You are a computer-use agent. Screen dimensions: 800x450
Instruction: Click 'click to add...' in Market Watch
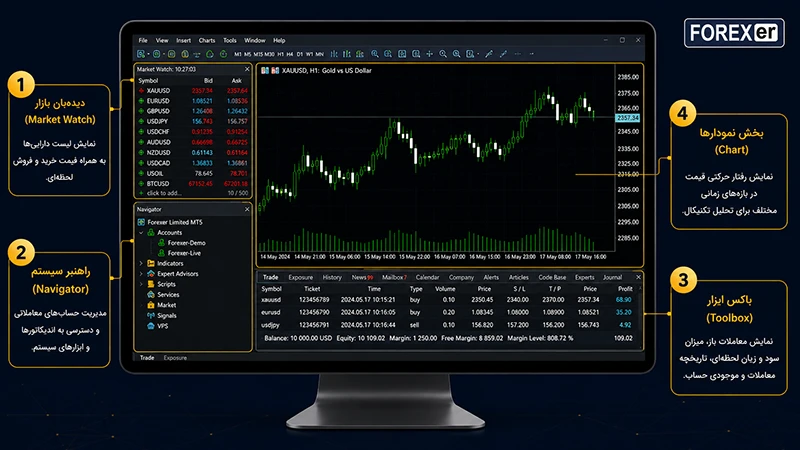[164, 193]
